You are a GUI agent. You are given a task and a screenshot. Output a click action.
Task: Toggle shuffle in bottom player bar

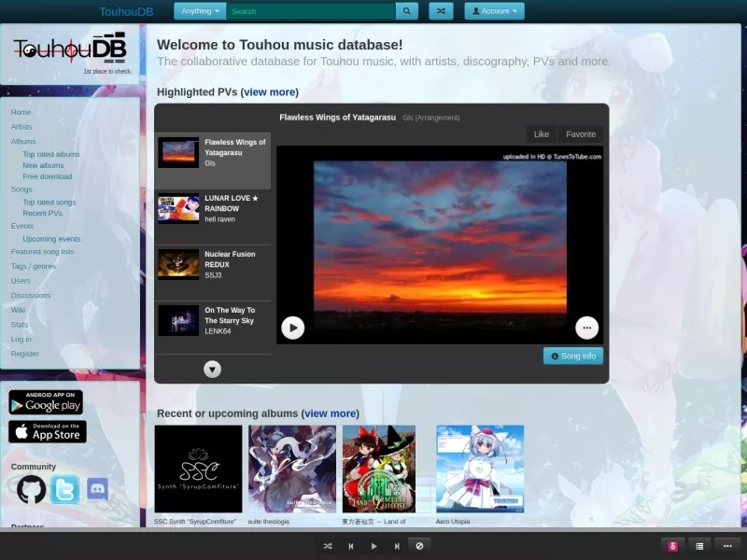tap(328, 546)
